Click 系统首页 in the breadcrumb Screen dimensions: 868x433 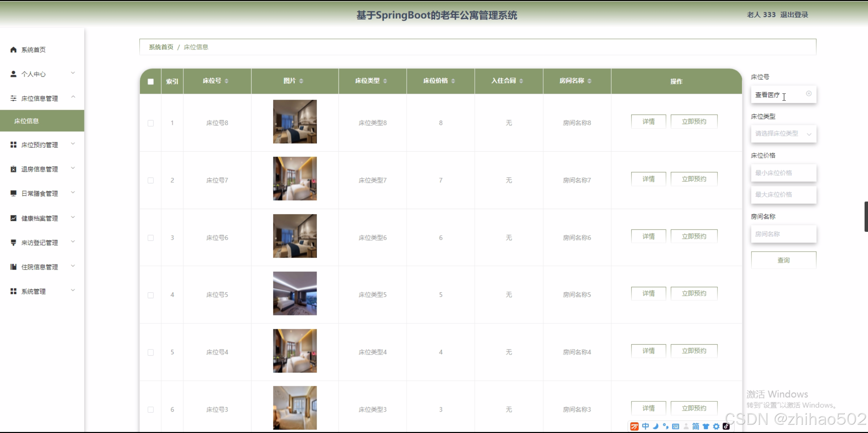[x=161, y=47]
